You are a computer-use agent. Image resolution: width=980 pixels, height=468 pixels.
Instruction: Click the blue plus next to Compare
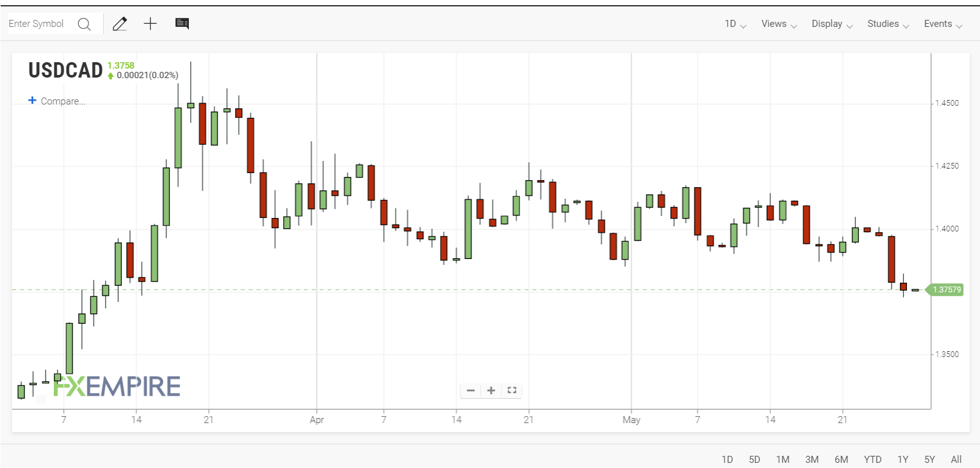[x=33, y=101]
